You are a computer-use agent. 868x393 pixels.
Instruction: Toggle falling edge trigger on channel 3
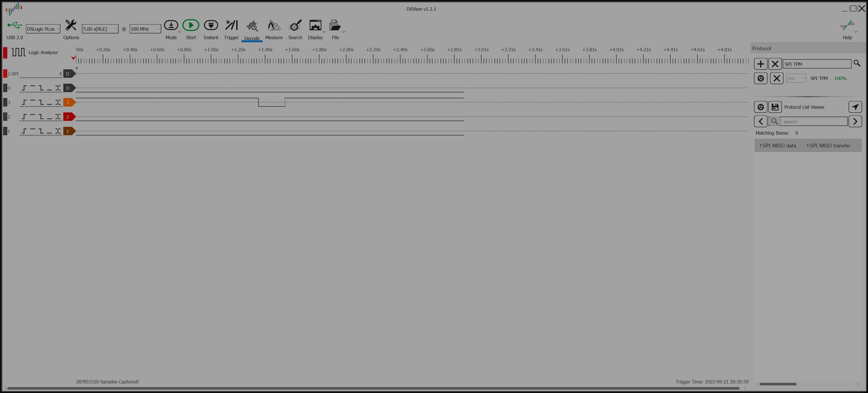(41, 103)
